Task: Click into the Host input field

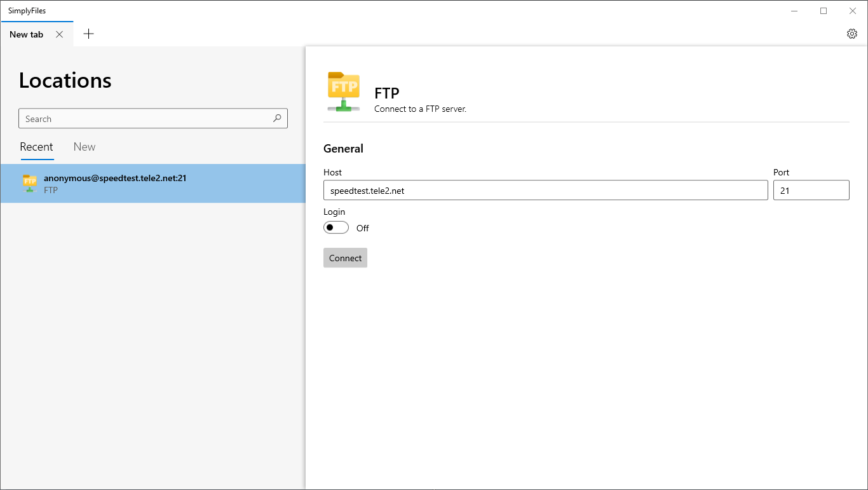Action: tap(545, 190)
